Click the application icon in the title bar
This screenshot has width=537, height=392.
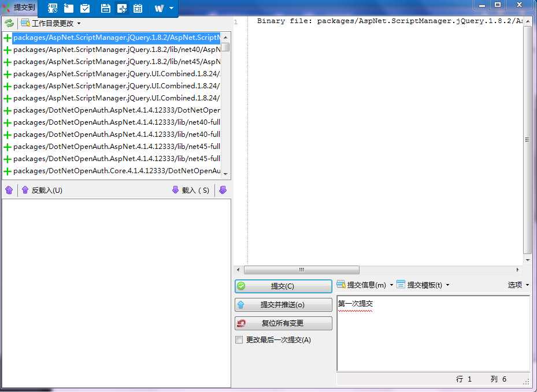pyautogui.click(x=6, y=7)
